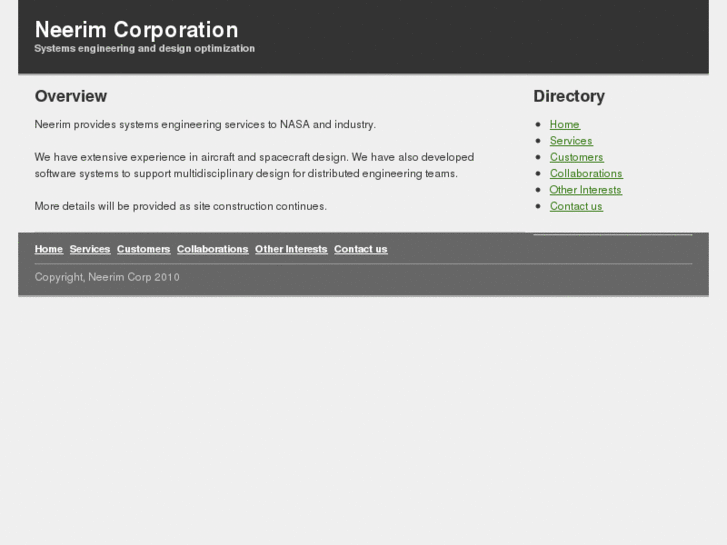Open the Services link in Directory list
Viewport: 727px width, 545px height.
coord(571,141)
